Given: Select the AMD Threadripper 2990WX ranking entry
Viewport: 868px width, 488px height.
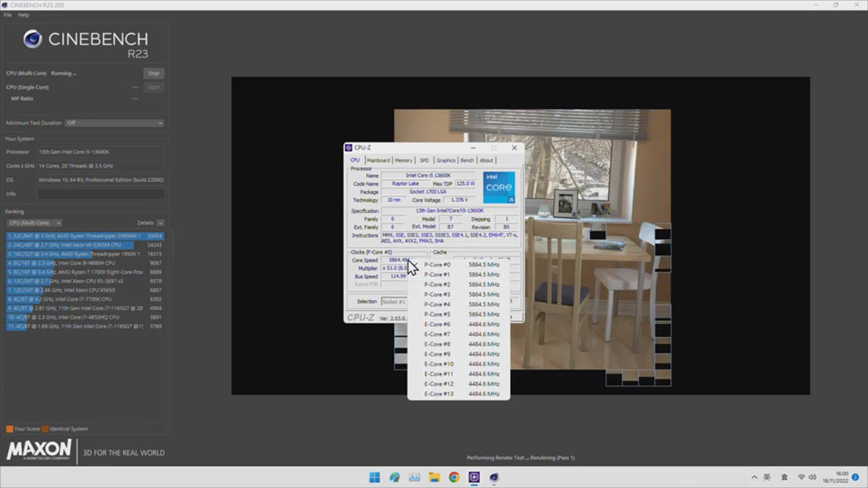Looking at the screenshot, I should click(85, 236).
